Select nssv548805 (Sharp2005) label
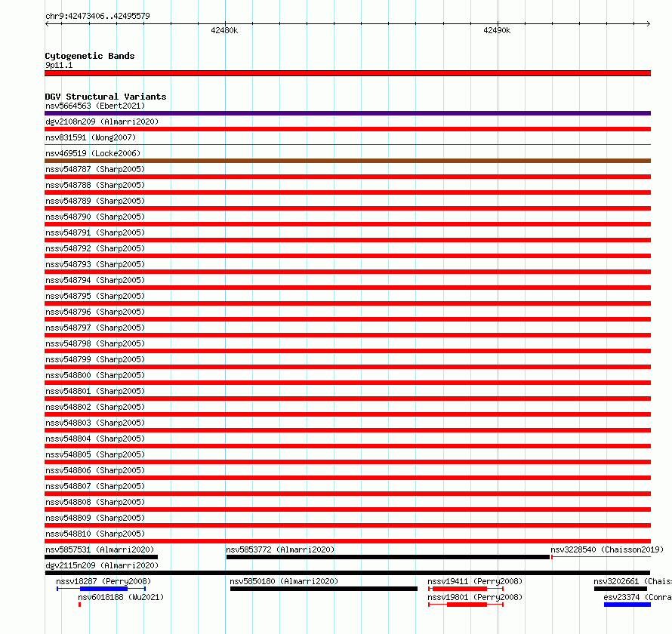 click(95, 454)
